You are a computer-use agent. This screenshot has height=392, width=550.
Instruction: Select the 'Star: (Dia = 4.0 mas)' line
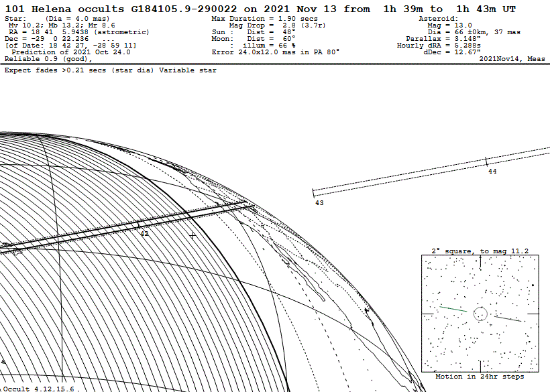pyautogui.click(x=57, y=19)
